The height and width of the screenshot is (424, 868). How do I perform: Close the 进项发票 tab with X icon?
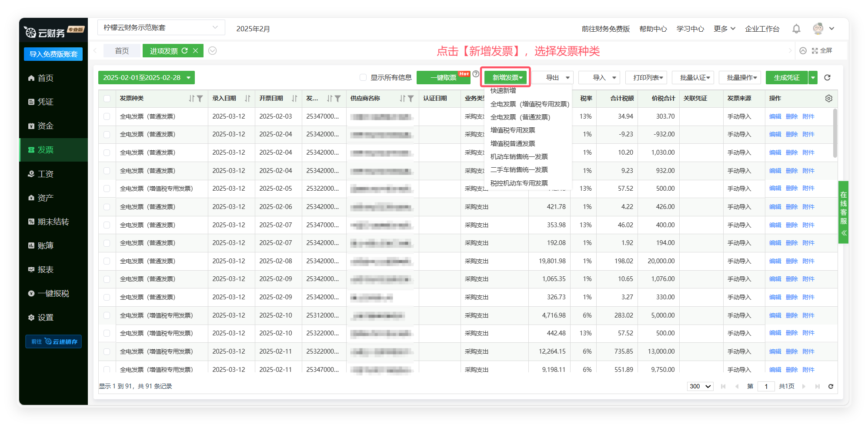point(196,51)
